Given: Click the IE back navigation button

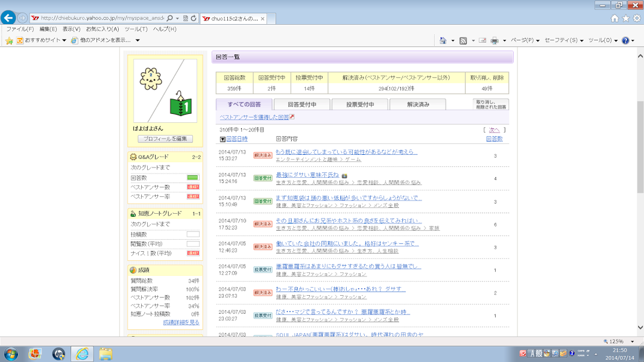Looking at the screenshot, I should click(8, 18).
